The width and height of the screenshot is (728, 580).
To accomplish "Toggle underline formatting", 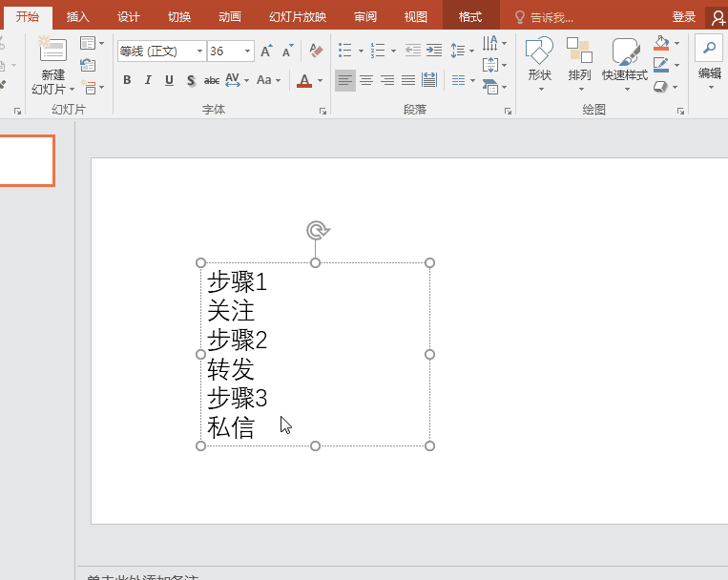I will click(169, 81).
